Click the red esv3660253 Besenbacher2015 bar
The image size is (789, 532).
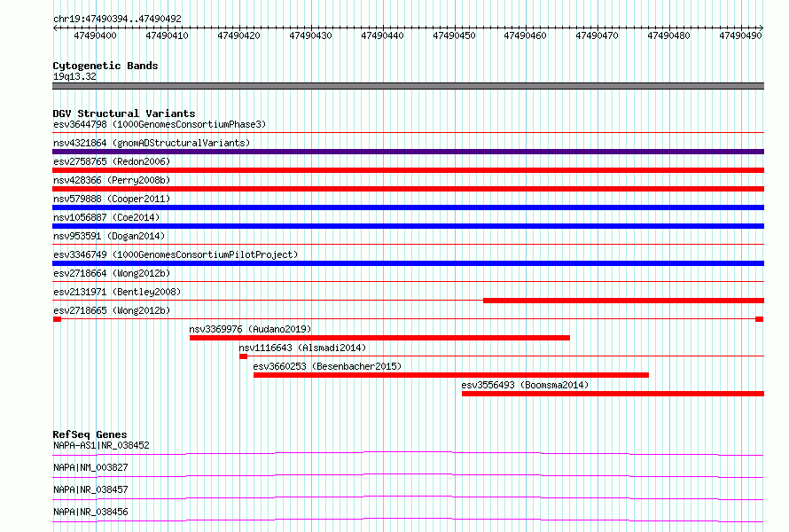[451, 375]
